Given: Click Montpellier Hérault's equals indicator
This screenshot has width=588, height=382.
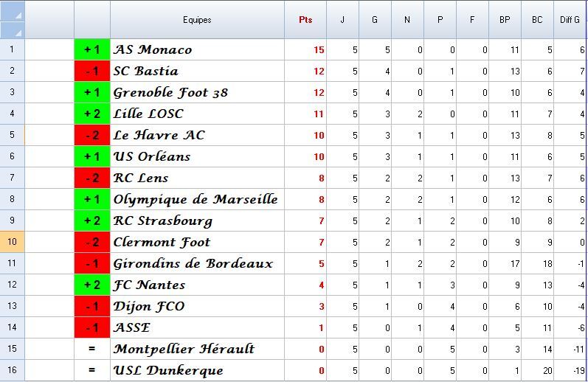Looking at the screenshot, I should click(x=92, y=350).
